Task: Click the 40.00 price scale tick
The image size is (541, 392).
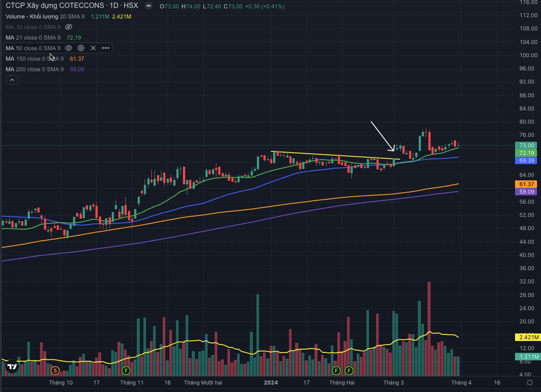Action: [528, 255]
